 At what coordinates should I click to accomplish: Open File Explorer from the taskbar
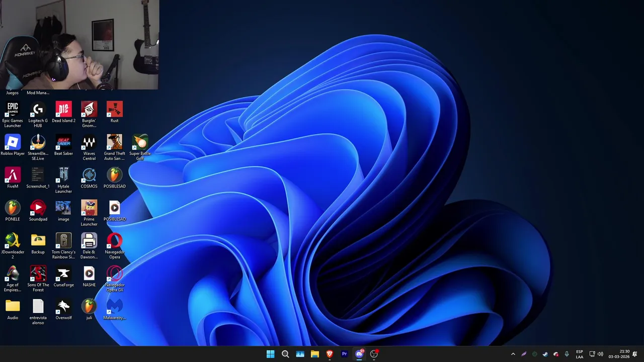click(x=314, y=354)
